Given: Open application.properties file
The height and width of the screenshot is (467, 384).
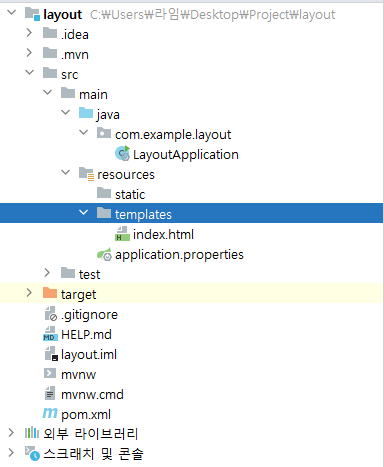Looking at the screenshot, I should (x=179, y=255).
